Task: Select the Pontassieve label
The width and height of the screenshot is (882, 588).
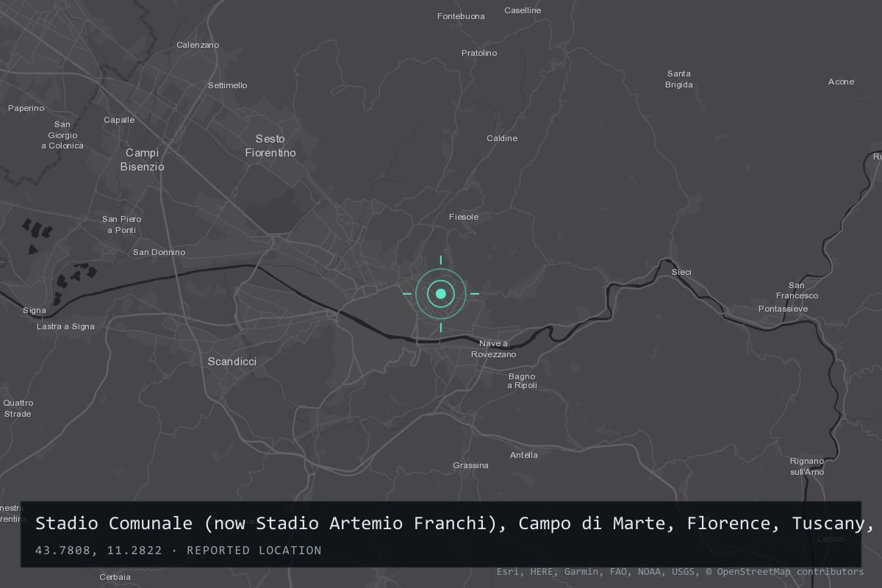Action: pos(783,309)
